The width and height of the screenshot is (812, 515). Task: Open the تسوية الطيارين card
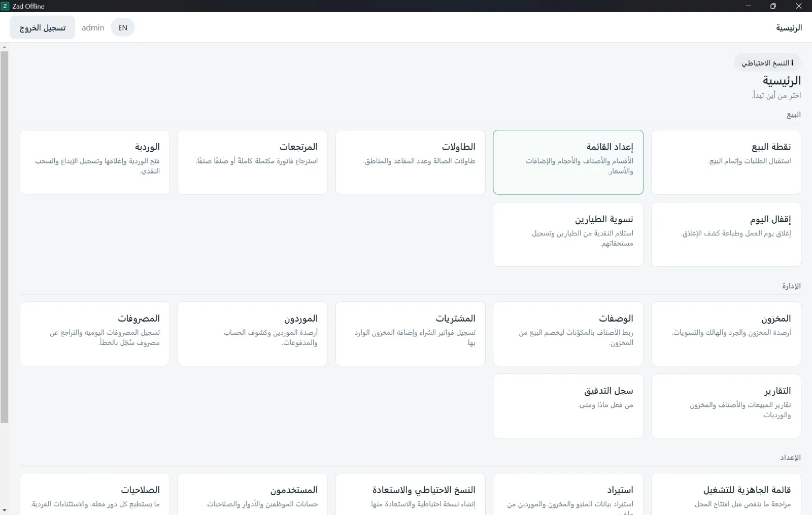click(568, 234)
